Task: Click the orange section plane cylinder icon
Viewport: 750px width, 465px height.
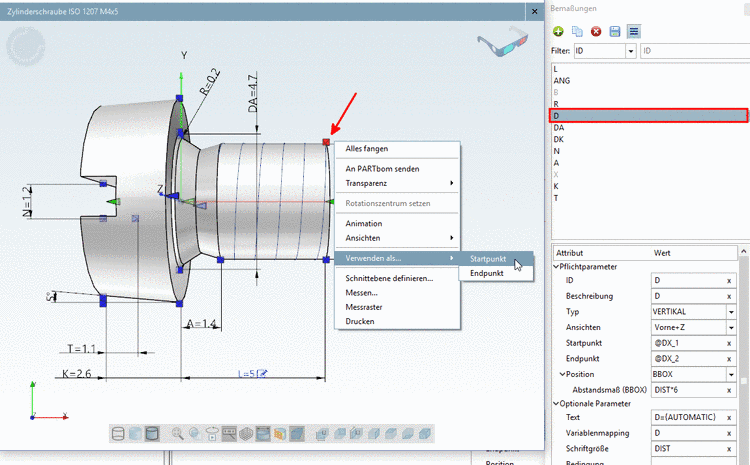Action: pyautogui.click(x=279, y=434)
